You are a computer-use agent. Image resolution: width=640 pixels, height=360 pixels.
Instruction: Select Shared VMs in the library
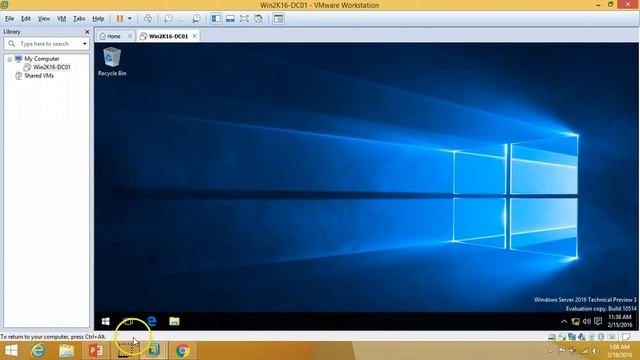point(39,76)
